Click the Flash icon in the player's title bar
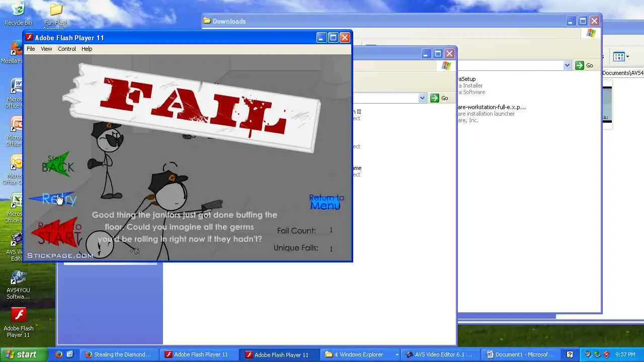The width and height of the screenshot is (644, 362). pos(29,37)
